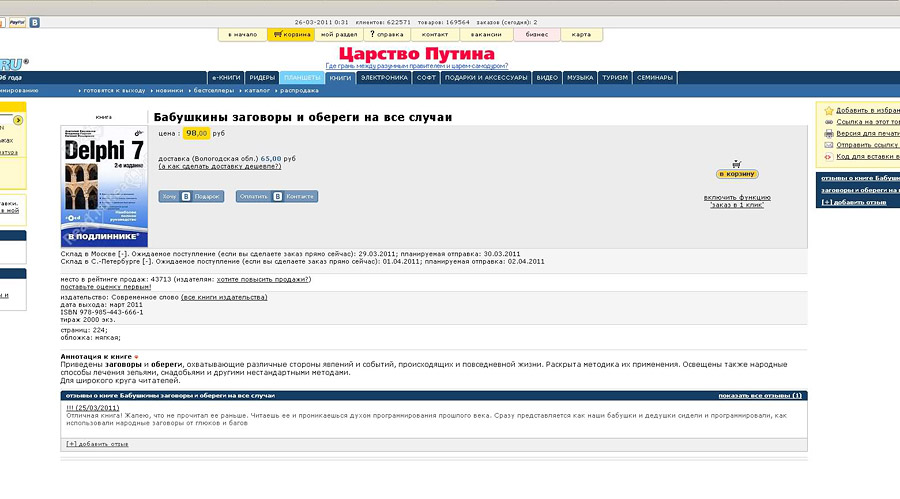Expand '[+] добавить отзыв' below the review
This screenshot has width=900, height=499.
[x=97, y=443]
